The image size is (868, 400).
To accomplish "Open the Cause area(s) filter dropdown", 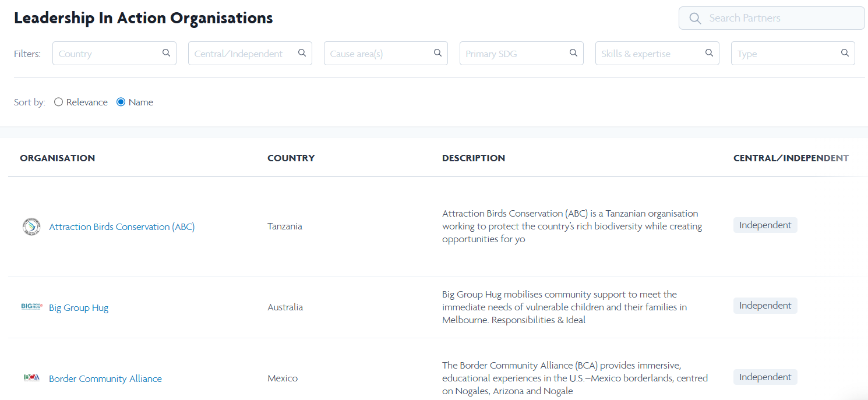I will (x=379, y=54).
